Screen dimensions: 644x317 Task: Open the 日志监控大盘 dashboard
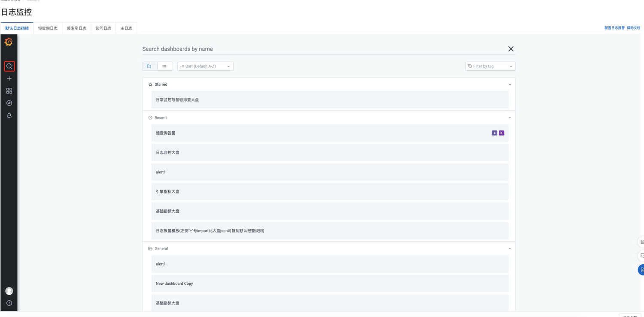[x=330, y=152]
